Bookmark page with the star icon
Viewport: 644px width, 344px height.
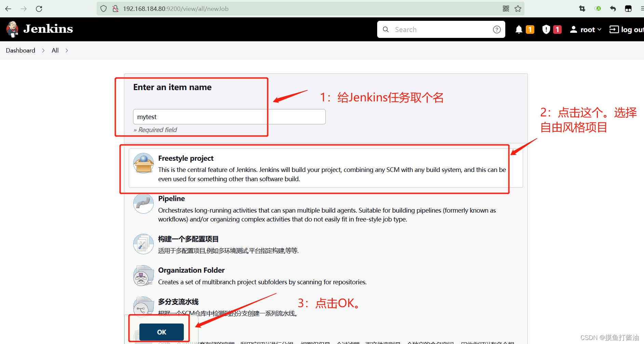(x=518, y=9)
